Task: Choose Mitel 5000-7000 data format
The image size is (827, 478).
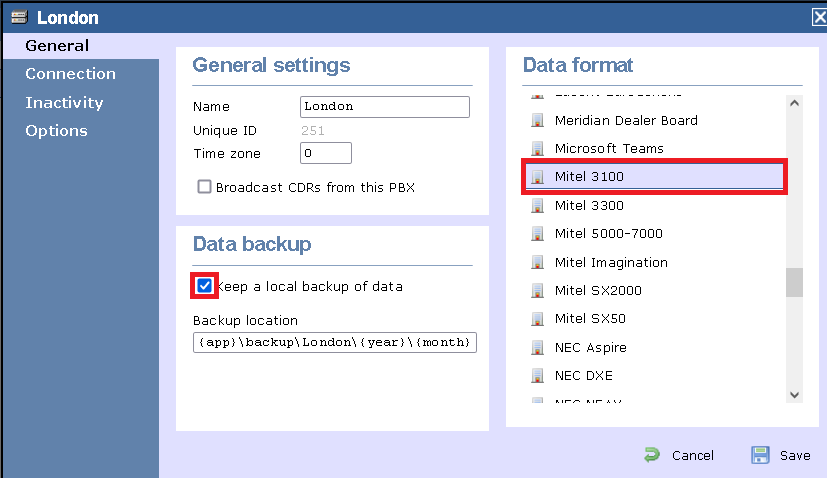Action: (609, 234)
